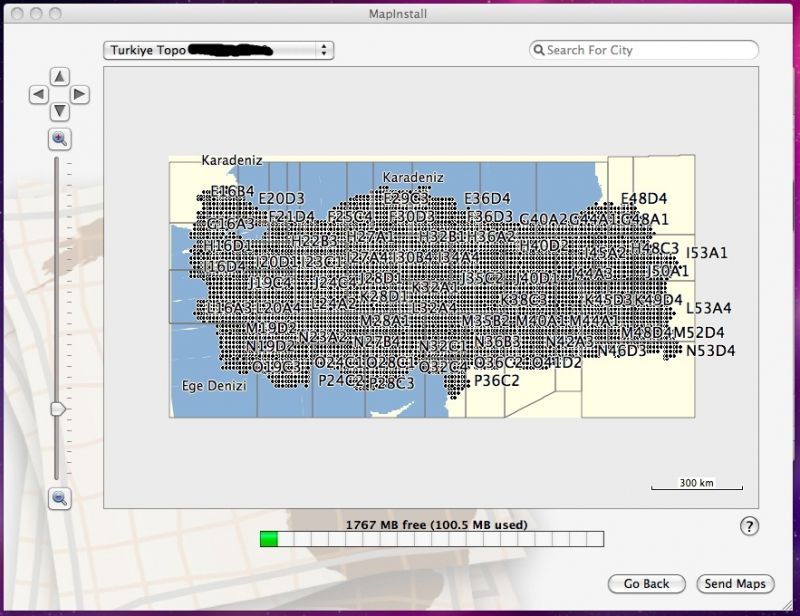Open the Turkiye Topo map dropdown

coord(217,50)
